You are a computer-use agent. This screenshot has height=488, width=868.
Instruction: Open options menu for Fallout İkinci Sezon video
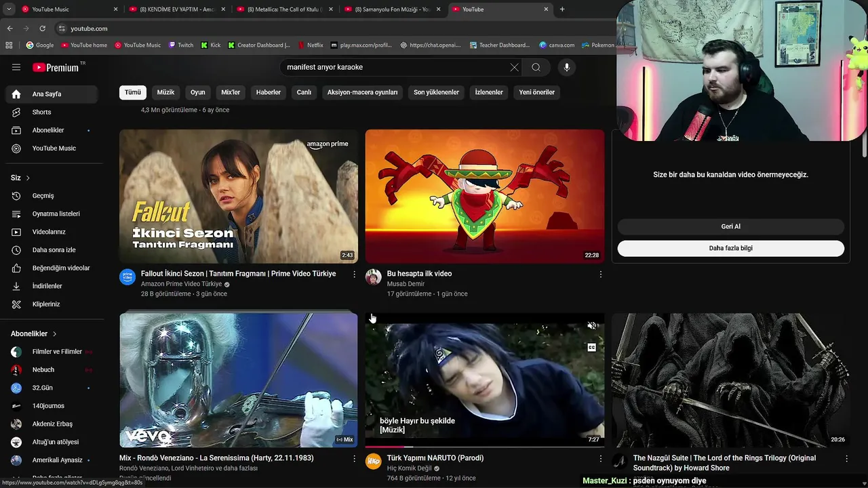354,274
